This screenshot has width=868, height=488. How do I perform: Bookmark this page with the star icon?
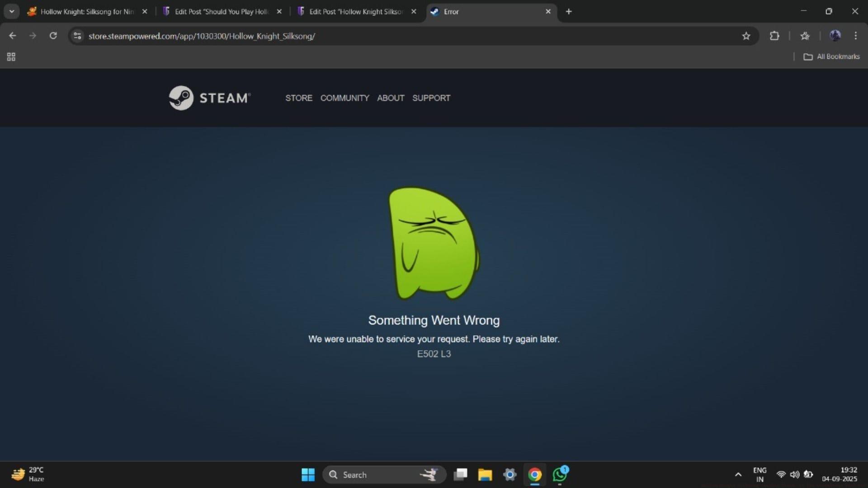746,36
